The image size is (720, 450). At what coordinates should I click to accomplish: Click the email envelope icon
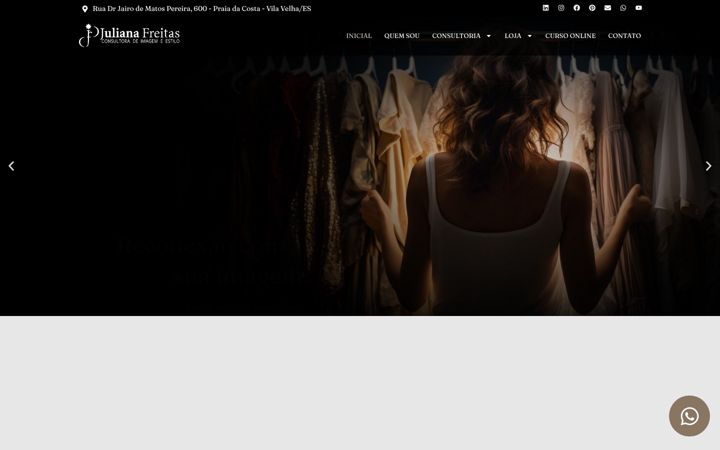pos(608,8)
